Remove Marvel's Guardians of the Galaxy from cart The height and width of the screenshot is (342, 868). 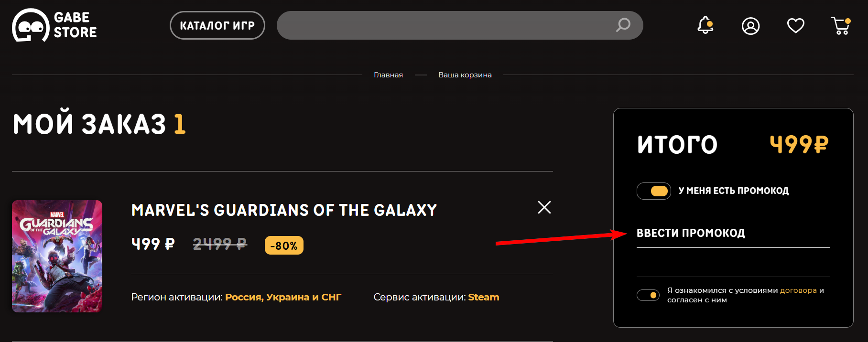(544, 208)
